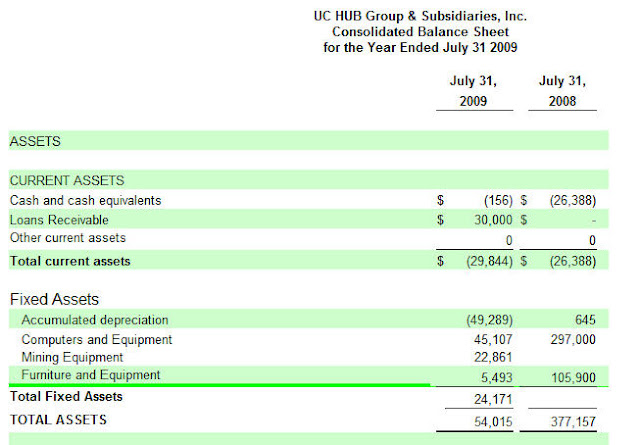Select the 'Loans Receivable' label
Viewport: 640px width, 445px height.
[59, 220]
